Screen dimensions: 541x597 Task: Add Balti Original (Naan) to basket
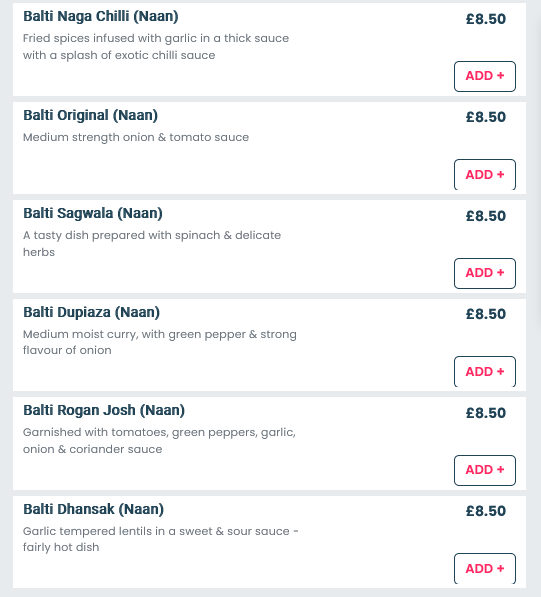click(485, 174)
